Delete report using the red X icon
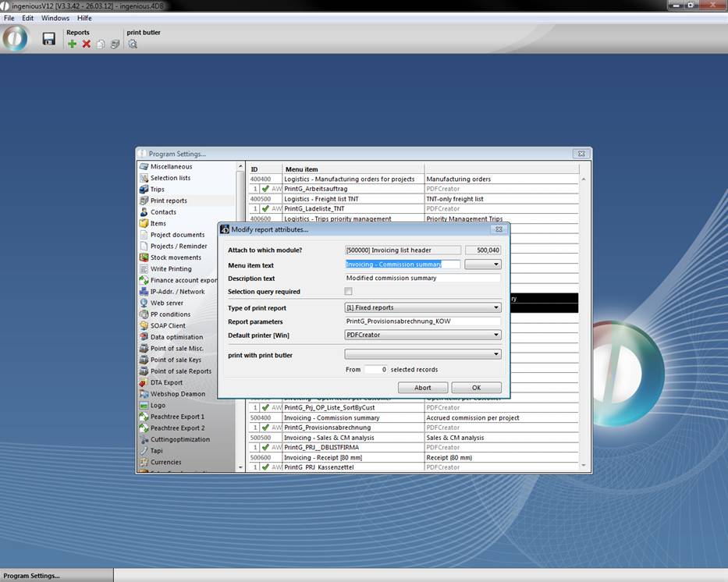728x582 pixels. coord(87,44)
